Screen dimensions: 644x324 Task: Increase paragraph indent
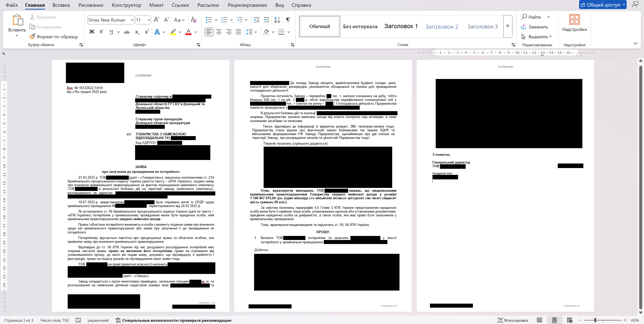pos(266,20)
